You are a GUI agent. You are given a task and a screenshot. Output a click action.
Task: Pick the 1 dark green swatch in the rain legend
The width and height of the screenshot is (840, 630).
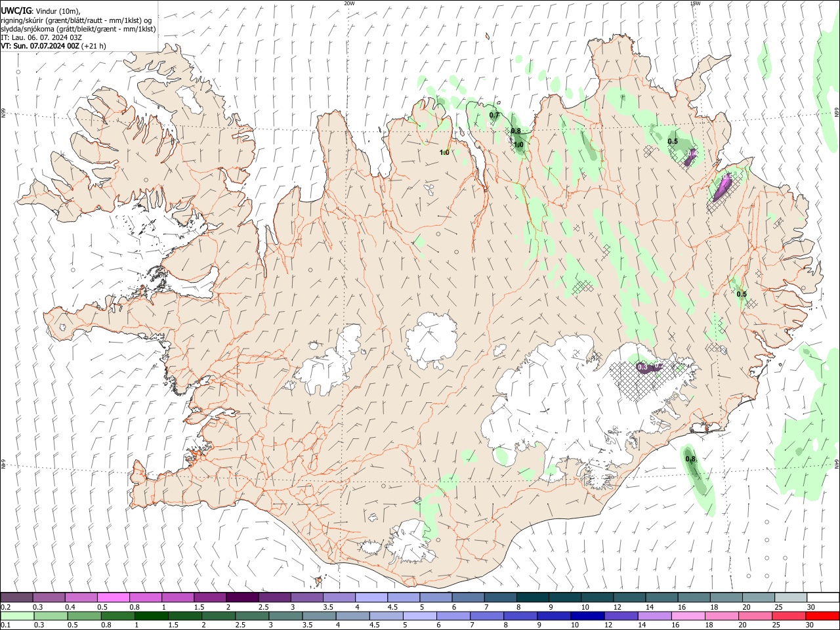(151, 616)
